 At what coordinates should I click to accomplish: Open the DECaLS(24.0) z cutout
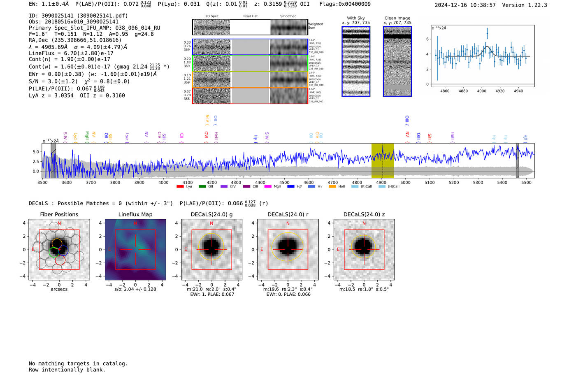click(x=364, y=249)
